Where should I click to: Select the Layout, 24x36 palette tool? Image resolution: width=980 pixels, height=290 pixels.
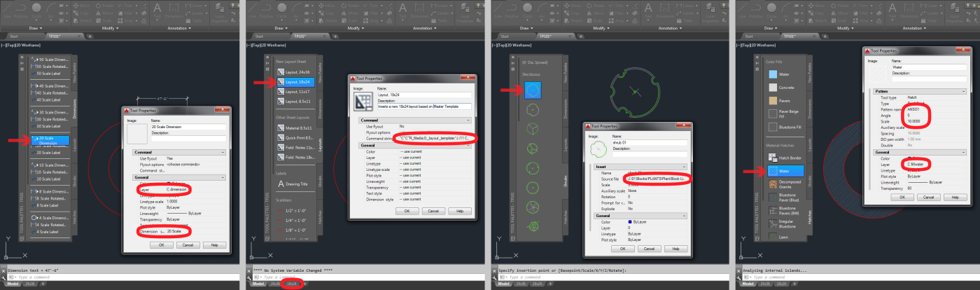click(297, 71)
